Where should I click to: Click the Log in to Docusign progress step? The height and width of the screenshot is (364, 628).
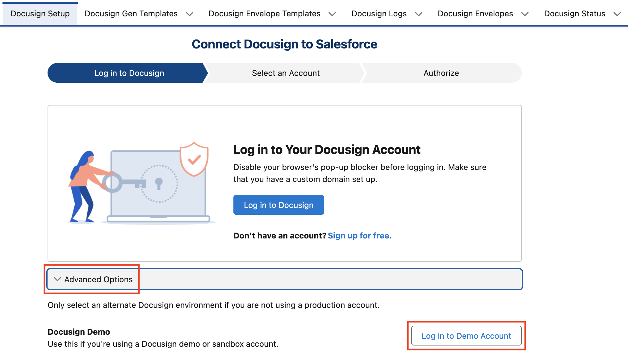pyautogui.click(x=128, y=73)
